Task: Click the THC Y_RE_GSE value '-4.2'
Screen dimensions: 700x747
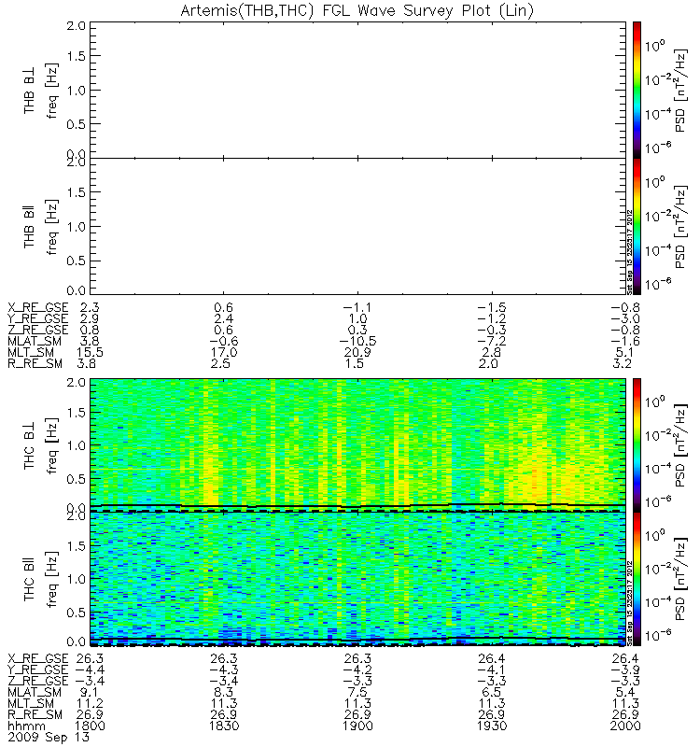Action: click(x=357, y=669)
